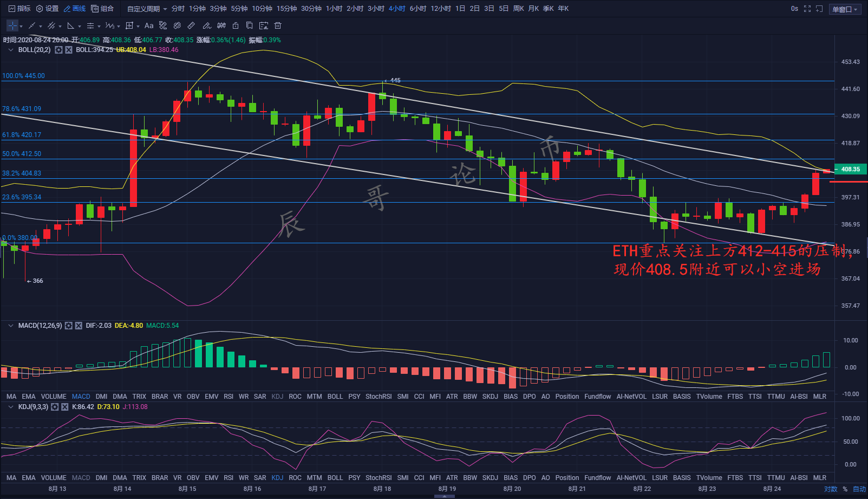
Task: Switch KDJ panel to OBV indicator
Action: 193,478
